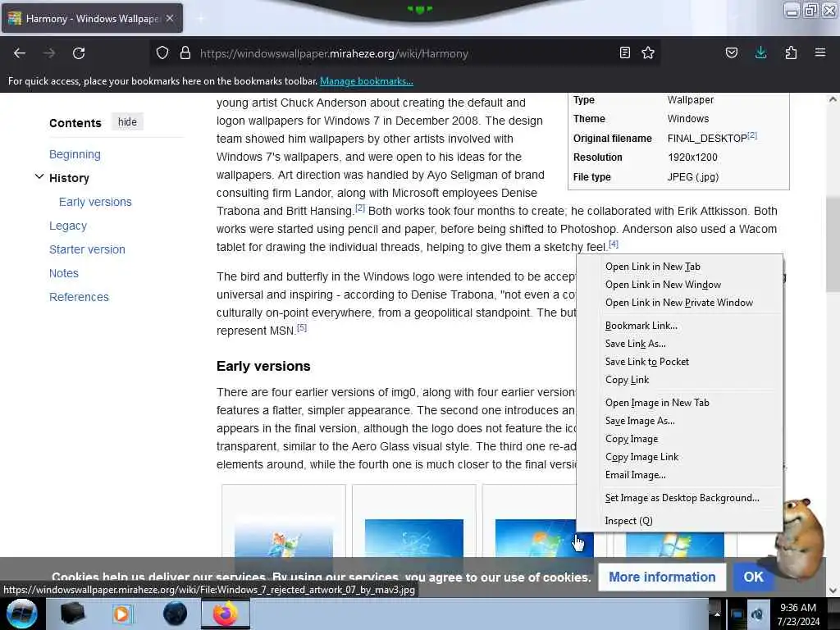The width and height of the screenshot is (840, 630).
Task: Go to Early versions in Contents
Action: [95, 202]
